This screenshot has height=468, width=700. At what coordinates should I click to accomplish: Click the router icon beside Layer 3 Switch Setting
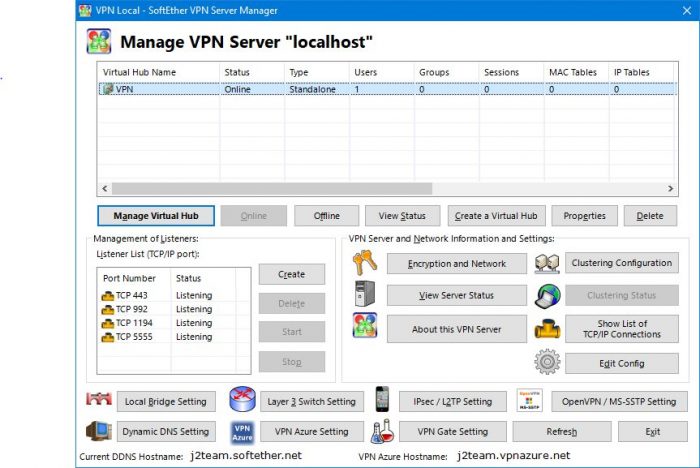pyautogui.click(x=242, y=399)
